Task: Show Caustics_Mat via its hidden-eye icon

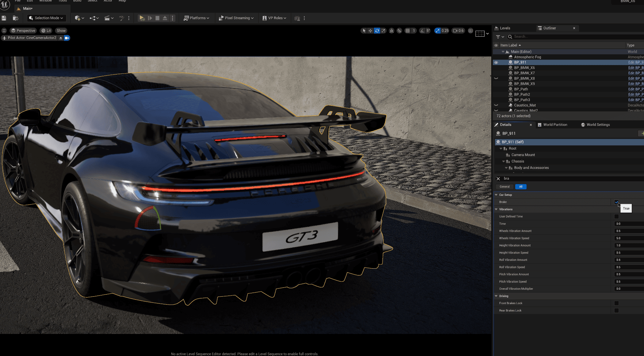Action: (496, 105)
